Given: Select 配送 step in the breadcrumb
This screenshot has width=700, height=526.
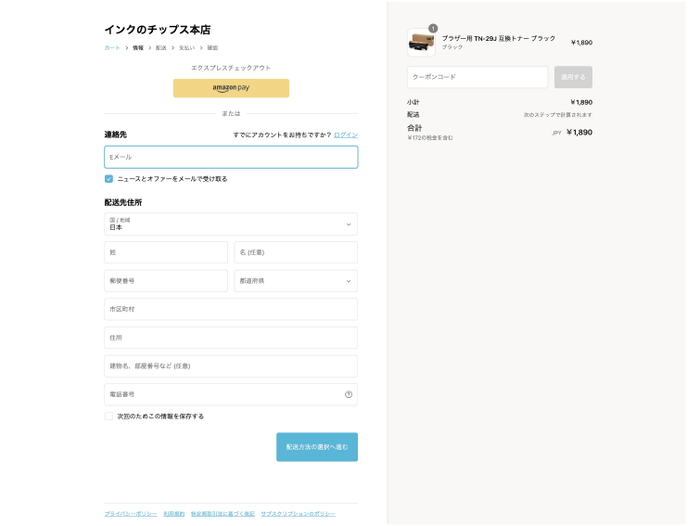Looking at the screenshot, I should 161,48.
